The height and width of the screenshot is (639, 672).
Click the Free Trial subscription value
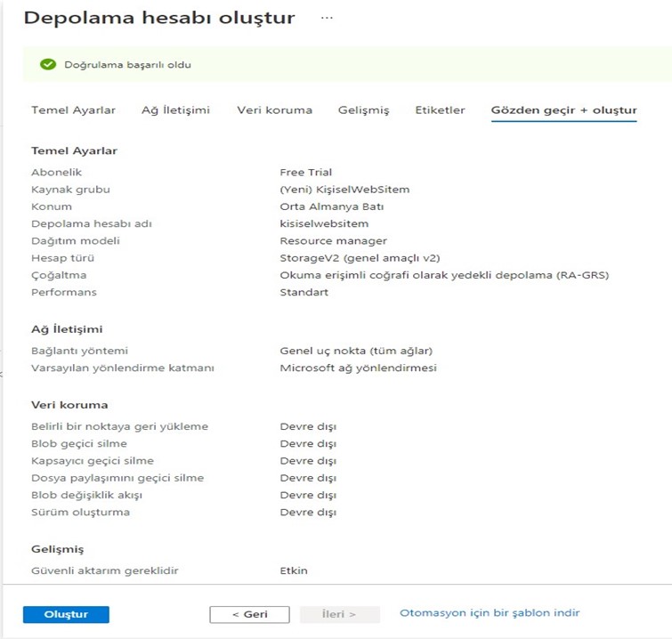tap(305, 173)
